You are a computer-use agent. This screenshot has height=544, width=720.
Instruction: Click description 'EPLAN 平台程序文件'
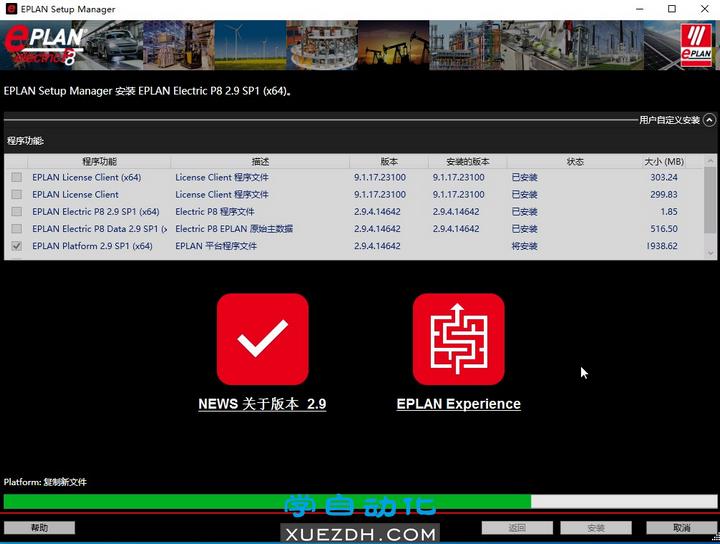[216, 246]
